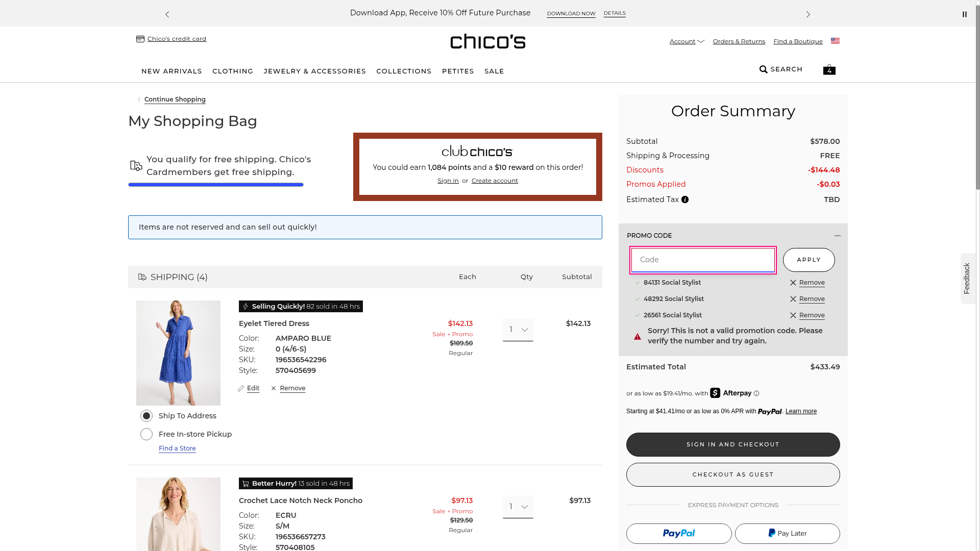Click the promo Code input field

click(702, 260)
